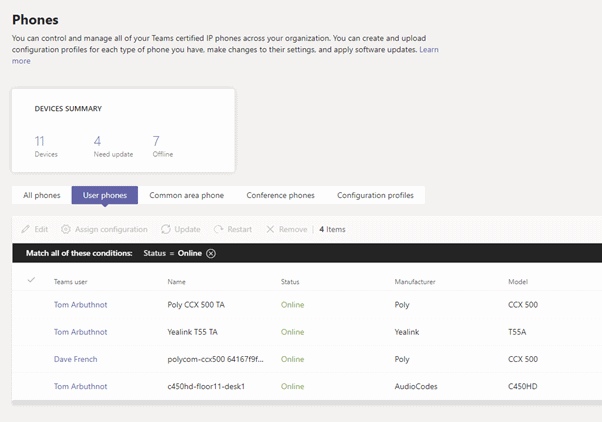The width and height of the screenshot is (602, 422).
Task: Open the Configuration profiles tab
Action: click(375, 195)
